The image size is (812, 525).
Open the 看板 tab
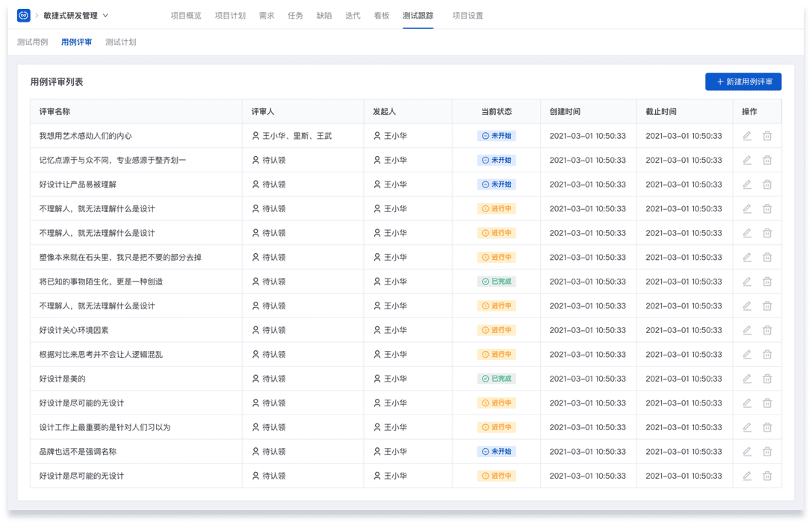click(x=382, y=16)
